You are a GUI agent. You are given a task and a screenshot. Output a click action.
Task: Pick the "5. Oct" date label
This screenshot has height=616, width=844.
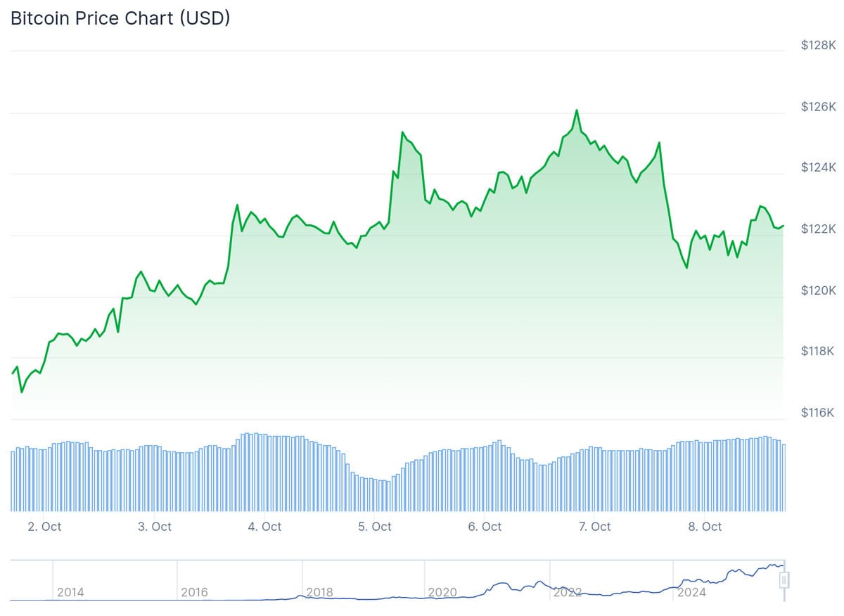[375, 527]
